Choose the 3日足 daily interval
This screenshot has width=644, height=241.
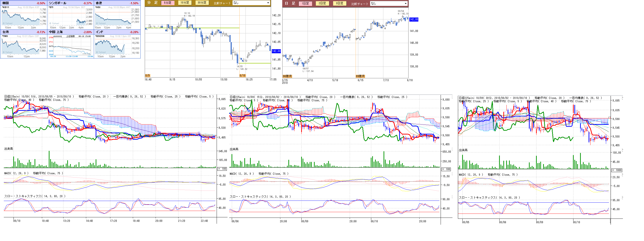pyautogui.click(x=339, y=4)
